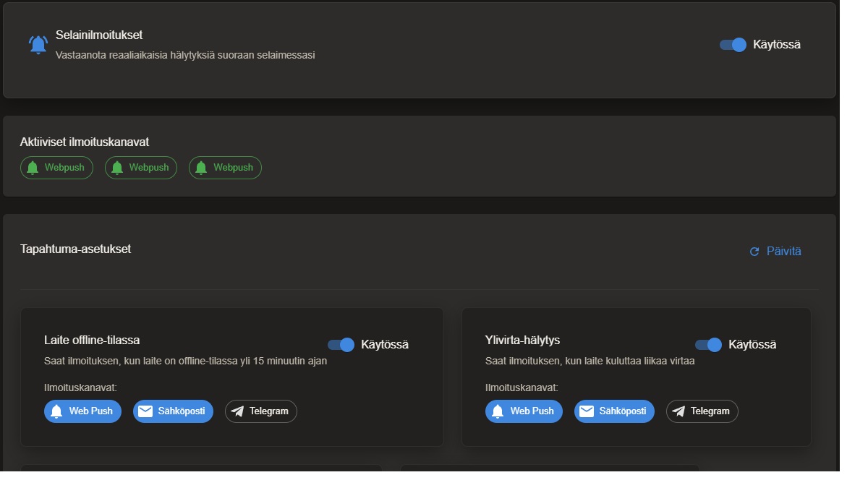Click the Ylivirta-hälytys card title
Screen dimensions: 868x488
click(522, 341)
